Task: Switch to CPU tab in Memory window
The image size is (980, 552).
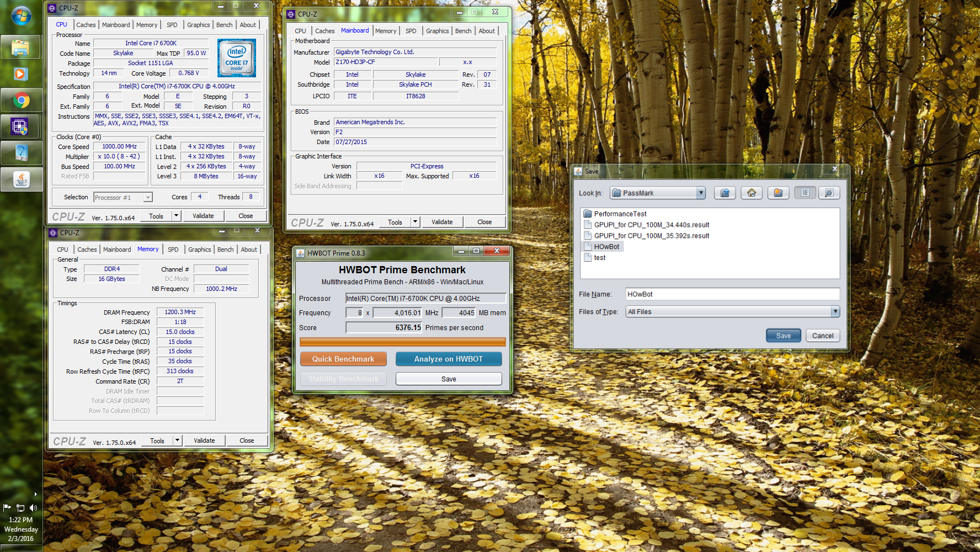Action: (63, 250)
